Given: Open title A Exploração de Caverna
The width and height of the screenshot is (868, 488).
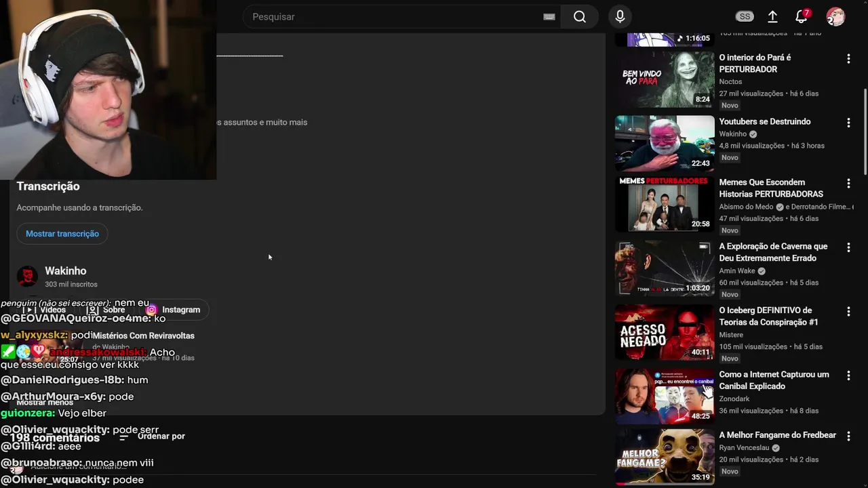Looking at the screenshot, I should [x=773, y=252].
